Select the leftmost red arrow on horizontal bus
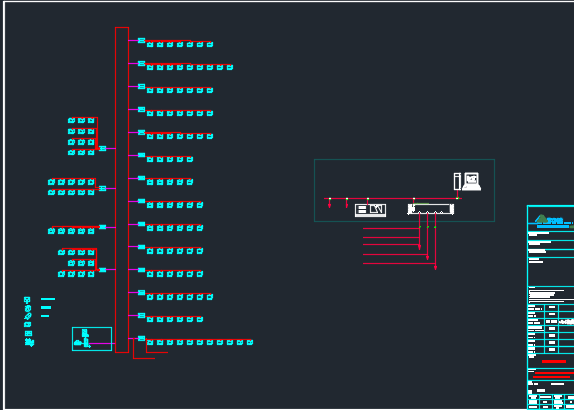The width and height of the screenshot is (574, 410). (329, 204)
